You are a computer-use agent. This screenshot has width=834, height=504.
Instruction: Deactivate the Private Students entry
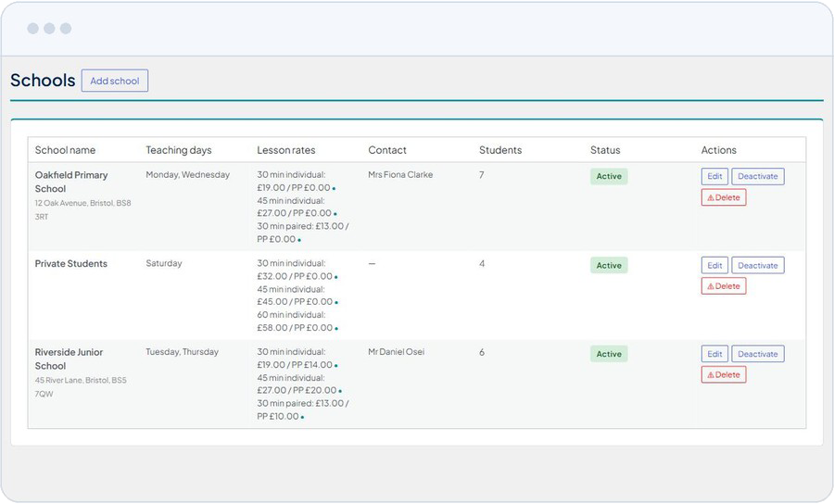(x=757, y=265)
